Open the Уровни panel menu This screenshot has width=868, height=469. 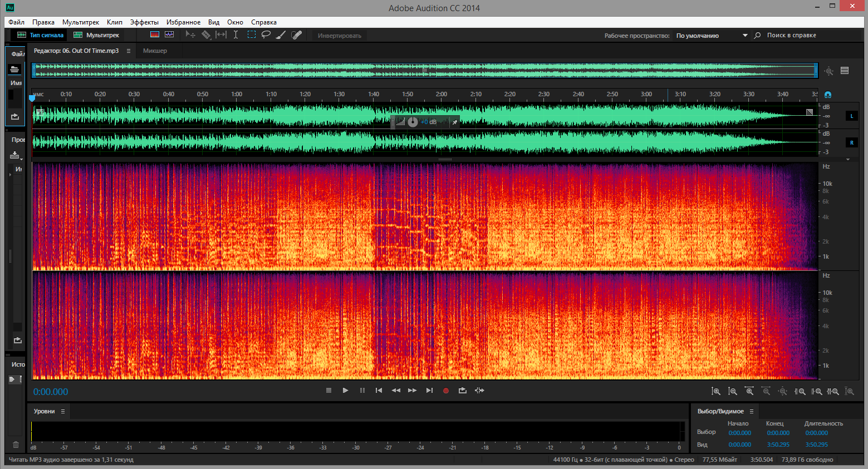tap(63, 411)
